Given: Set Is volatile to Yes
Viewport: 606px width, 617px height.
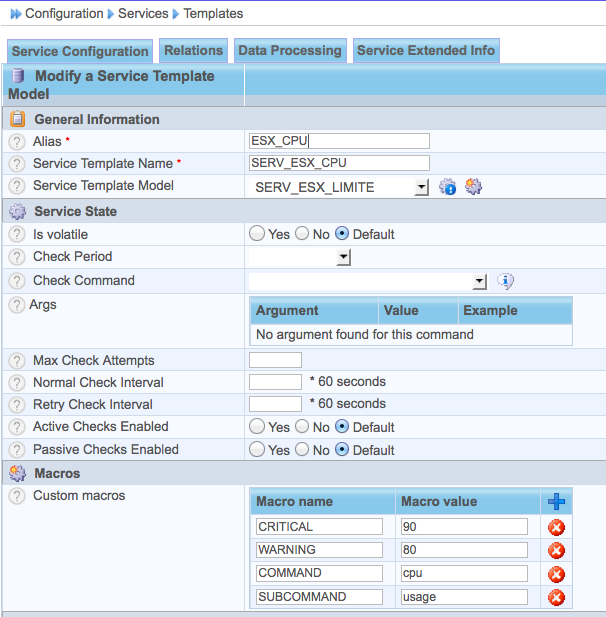Looking at the screenshot, I should point(257,234).
